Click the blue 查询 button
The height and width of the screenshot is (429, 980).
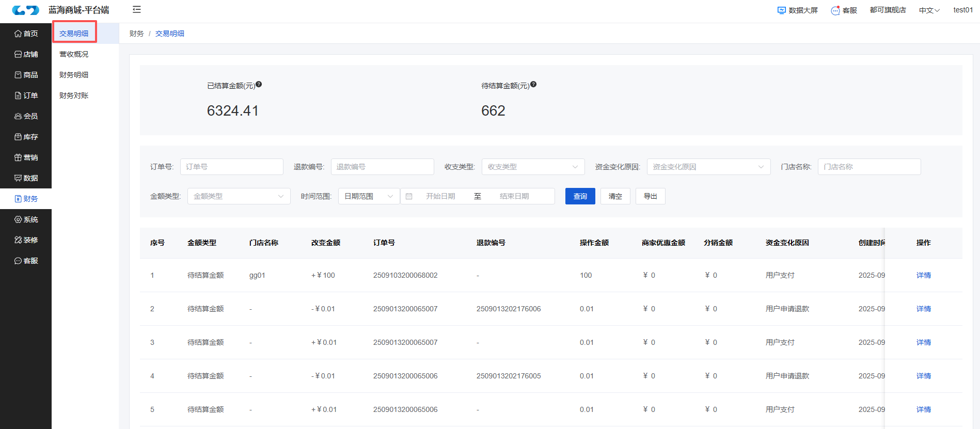[580, 196]
